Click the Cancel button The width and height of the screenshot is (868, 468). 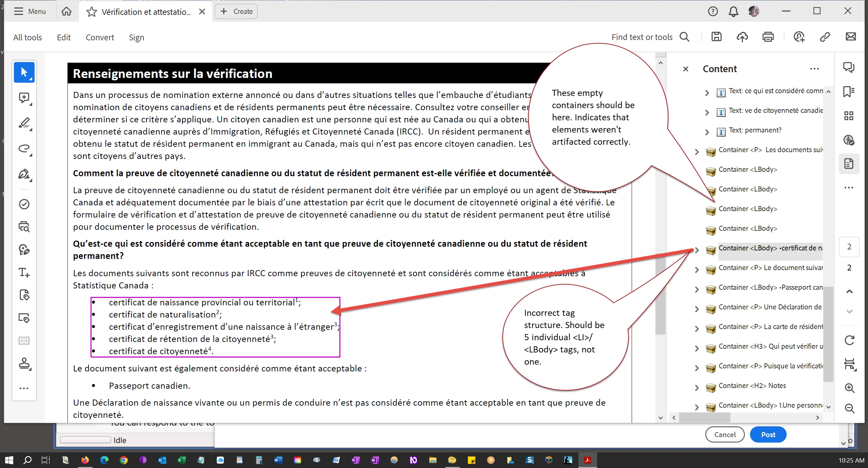[x=725, y=434]
